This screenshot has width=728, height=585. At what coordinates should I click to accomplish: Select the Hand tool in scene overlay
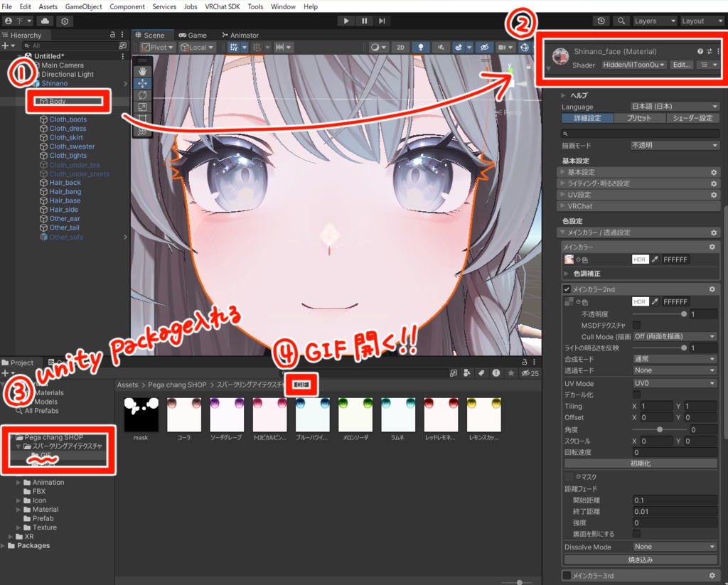pyautogui.click(x=142, y=71)
